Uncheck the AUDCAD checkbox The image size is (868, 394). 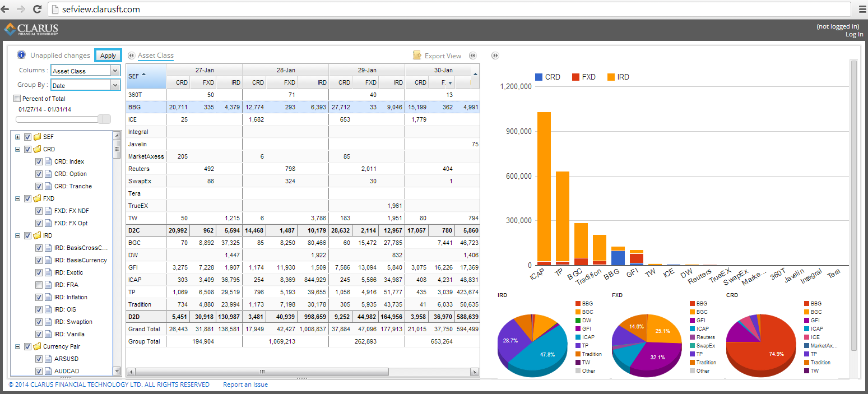pos(39,371)
